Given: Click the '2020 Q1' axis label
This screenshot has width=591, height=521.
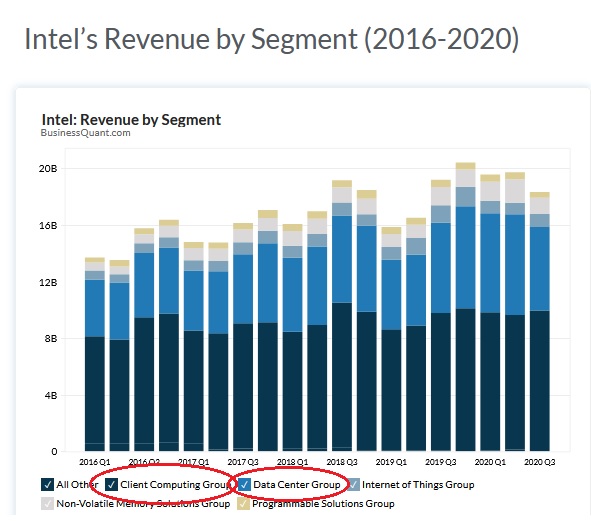Looking at the screenshot, I should pyautogui.click(x=490, y=462).
